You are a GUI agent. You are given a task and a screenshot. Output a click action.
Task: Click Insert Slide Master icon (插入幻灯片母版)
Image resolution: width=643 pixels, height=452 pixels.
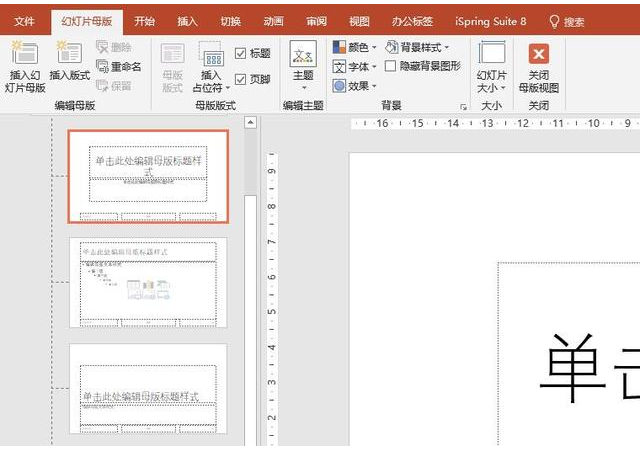24,53
